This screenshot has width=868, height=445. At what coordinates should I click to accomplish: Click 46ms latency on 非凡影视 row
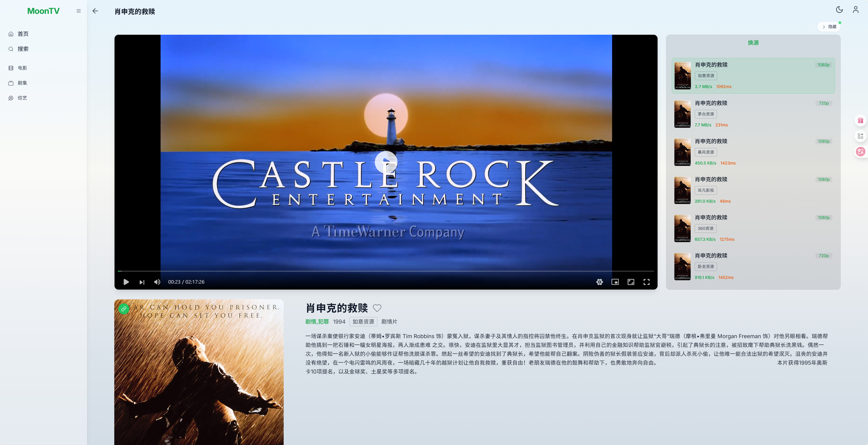[x=725, y=201]
